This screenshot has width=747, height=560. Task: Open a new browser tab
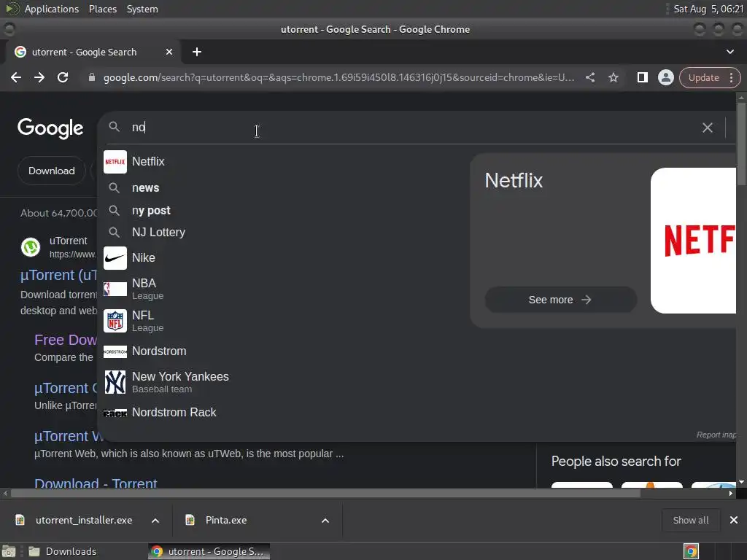click(x=197, y=52)
